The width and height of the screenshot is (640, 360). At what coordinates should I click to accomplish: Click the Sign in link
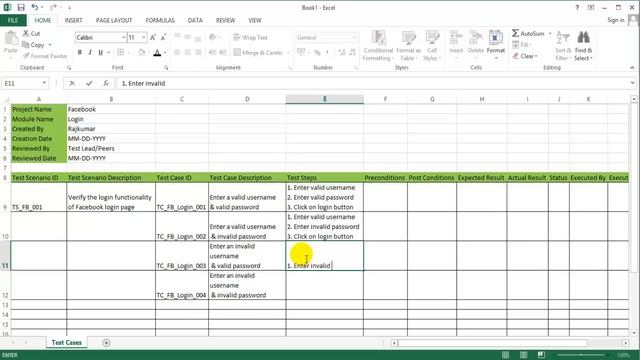click(x=616, y=20)
